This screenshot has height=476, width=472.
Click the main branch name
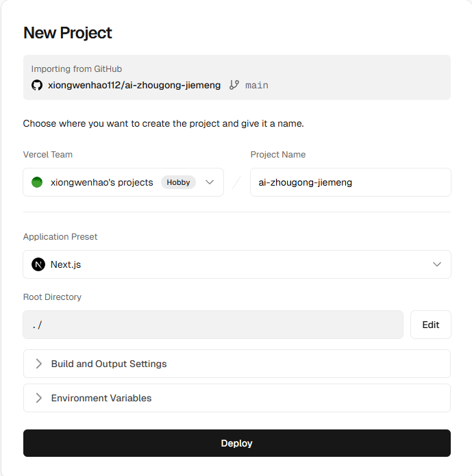coord(257,85)
